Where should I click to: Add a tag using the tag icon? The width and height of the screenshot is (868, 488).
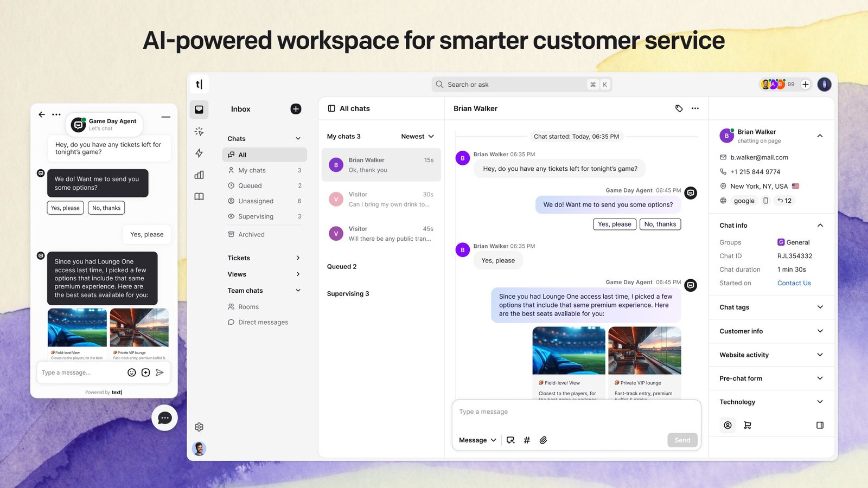(679, 108)
